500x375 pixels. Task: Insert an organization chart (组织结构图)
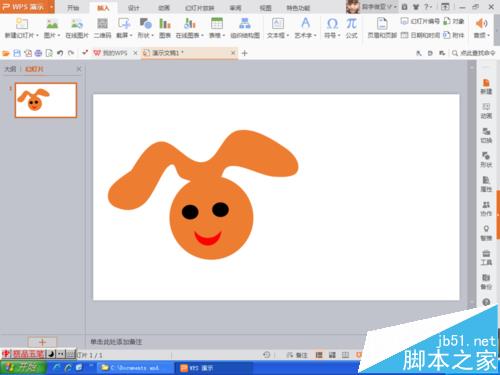pyautogui.click(x=245, y=28)
